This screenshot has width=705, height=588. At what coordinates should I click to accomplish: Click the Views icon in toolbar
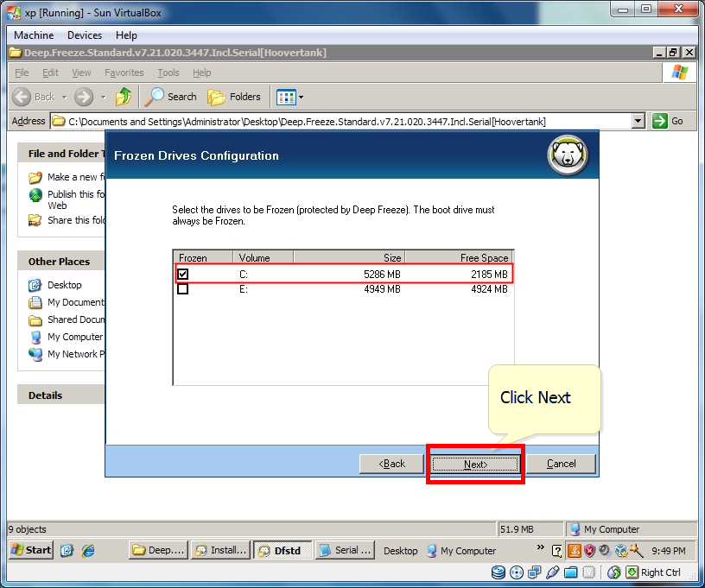coord(286,97)
